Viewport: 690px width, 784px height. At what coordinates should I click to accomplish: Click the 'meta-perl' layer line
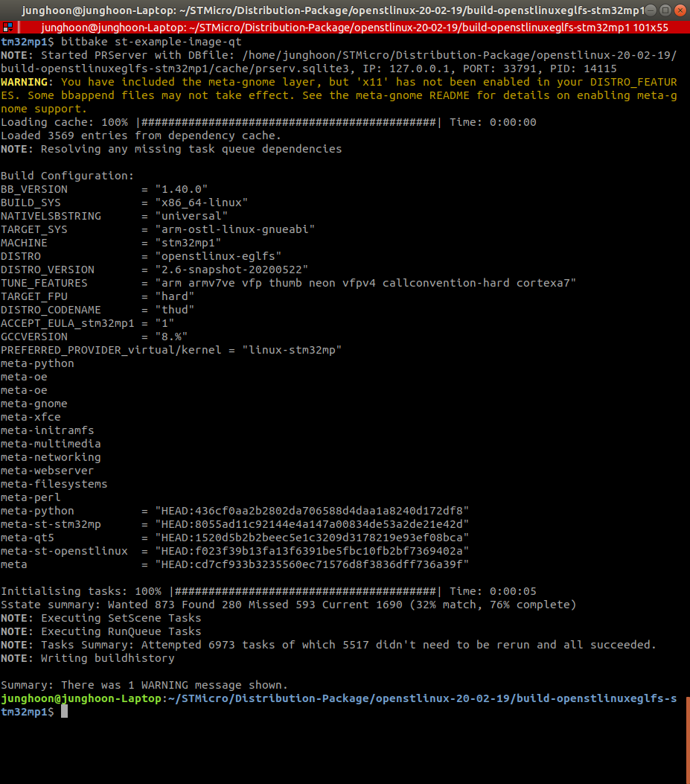coord(31,497)
